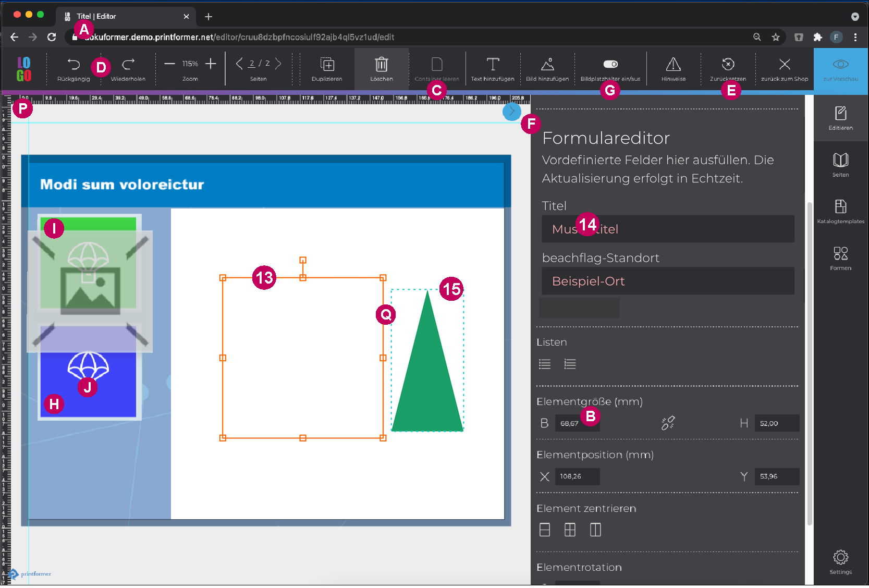Click the Zurücksetzen reset icon

[728, 64]
